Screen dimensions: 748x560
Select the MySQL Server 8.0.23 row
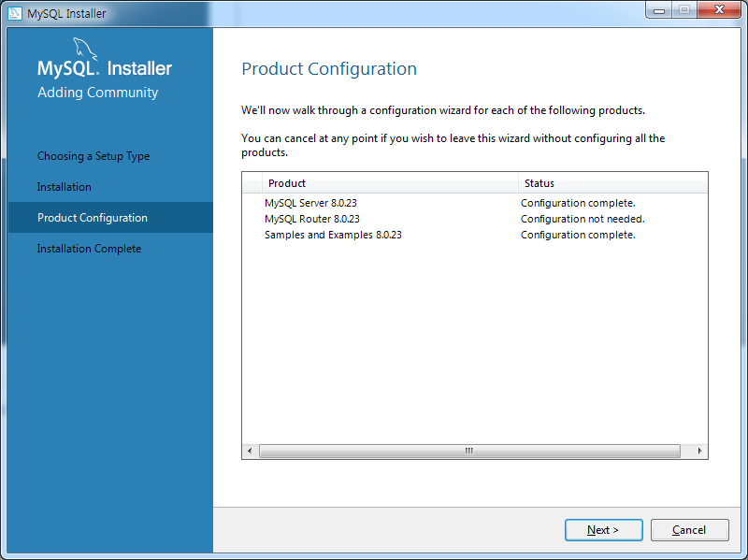point(475,203)
